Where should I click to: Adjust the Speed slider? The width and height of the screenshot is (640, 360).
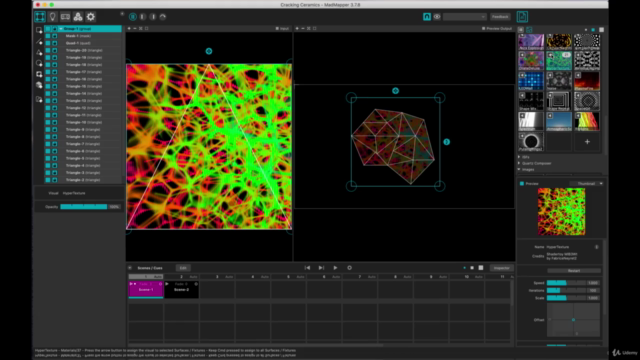point(567,282)
